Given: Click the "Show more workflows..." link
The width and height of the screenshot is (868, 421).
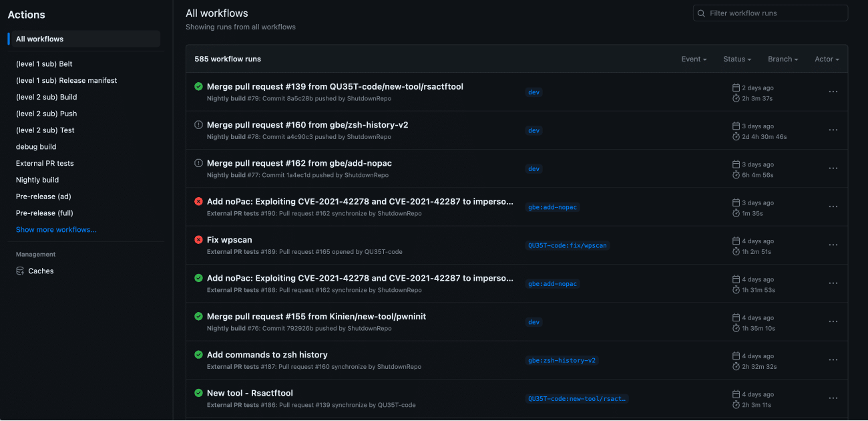Looking at the screenshot, I should [x=56, y=229].
